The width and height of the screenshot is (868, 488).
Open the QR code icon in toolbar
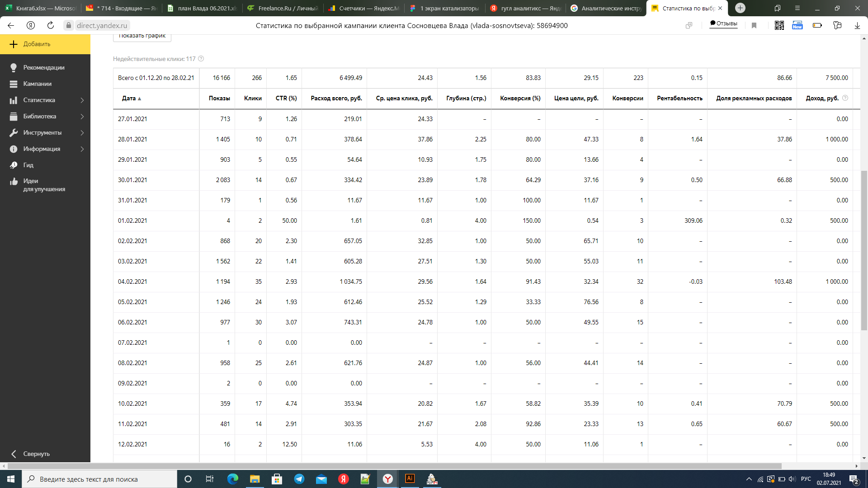click(779, 26)
